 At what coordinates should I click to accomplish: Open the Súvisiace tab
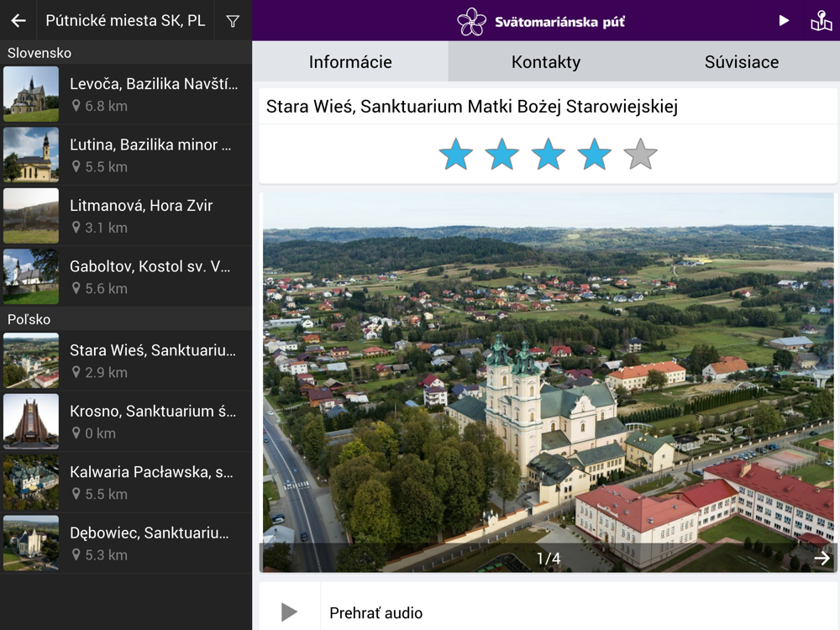[742, 61]
